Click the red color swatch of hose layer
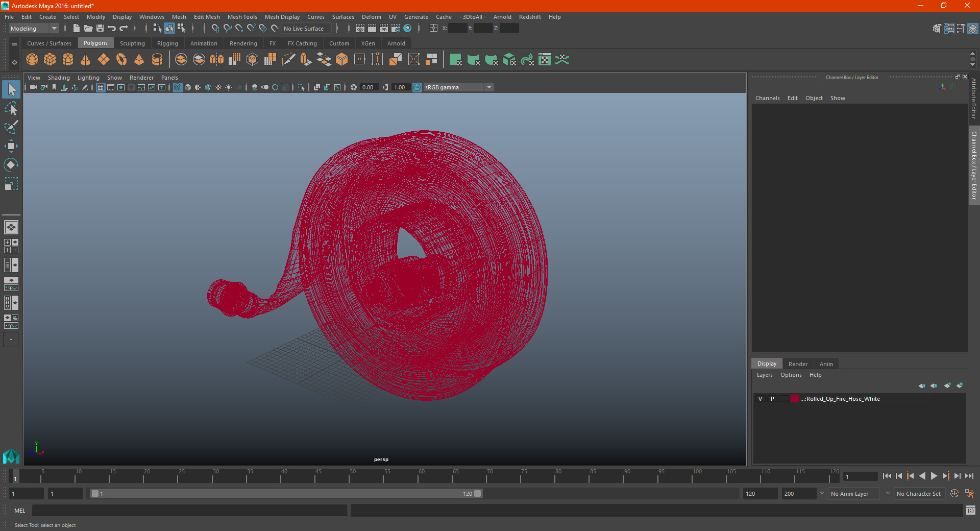This screenshot has height=531, width=980. coord(795,399)
